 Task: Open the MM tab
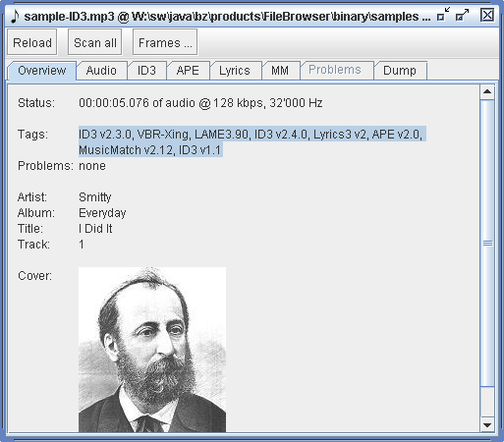280,71
